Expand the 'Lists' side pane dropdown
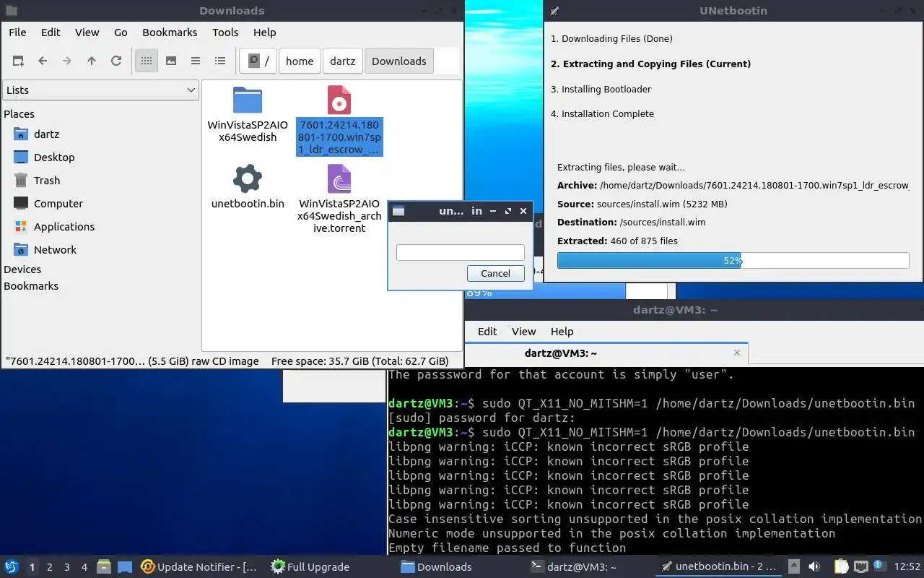 tap(100, 90)
